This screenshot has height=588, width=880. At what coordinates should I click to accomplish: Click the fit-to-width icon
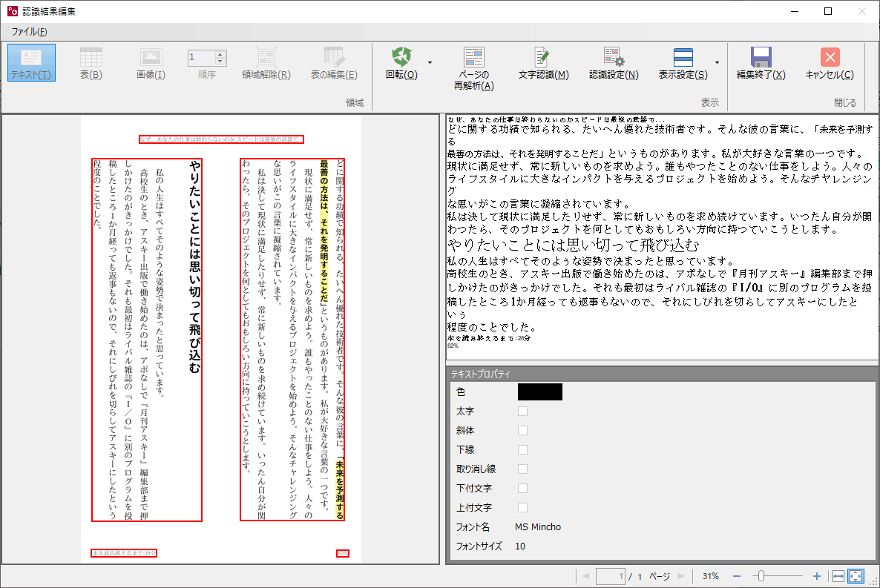838,576
